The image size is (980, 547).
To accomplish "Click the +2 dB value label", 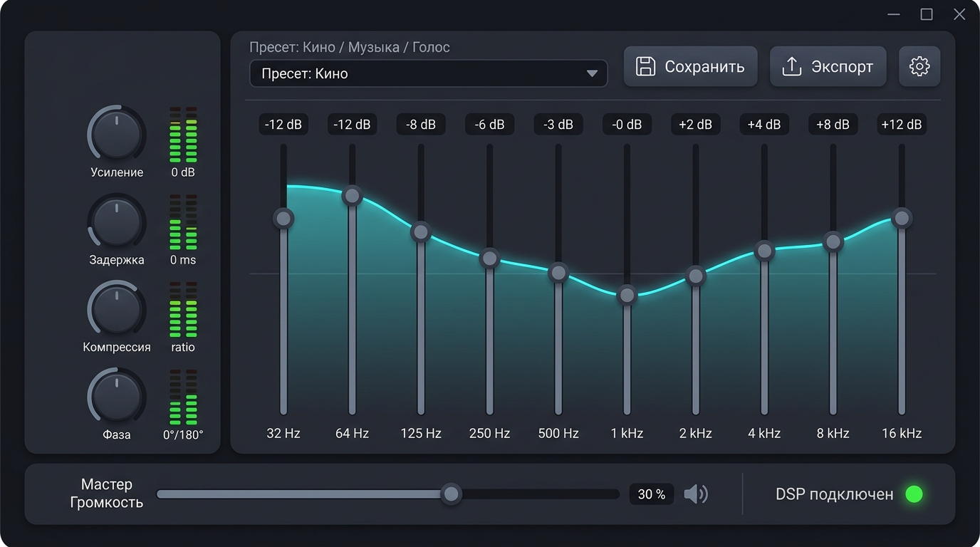I will (x=696, y=125).
